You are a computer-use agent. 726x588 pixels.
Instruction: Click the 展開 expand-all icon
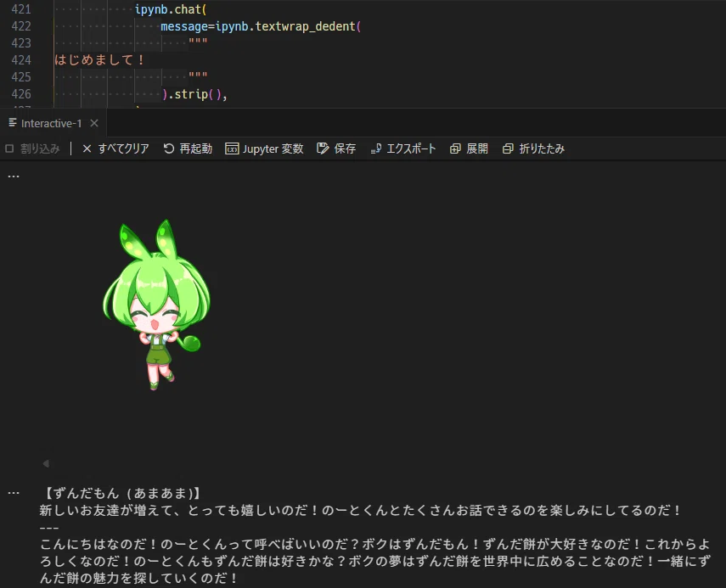point(455,148)
